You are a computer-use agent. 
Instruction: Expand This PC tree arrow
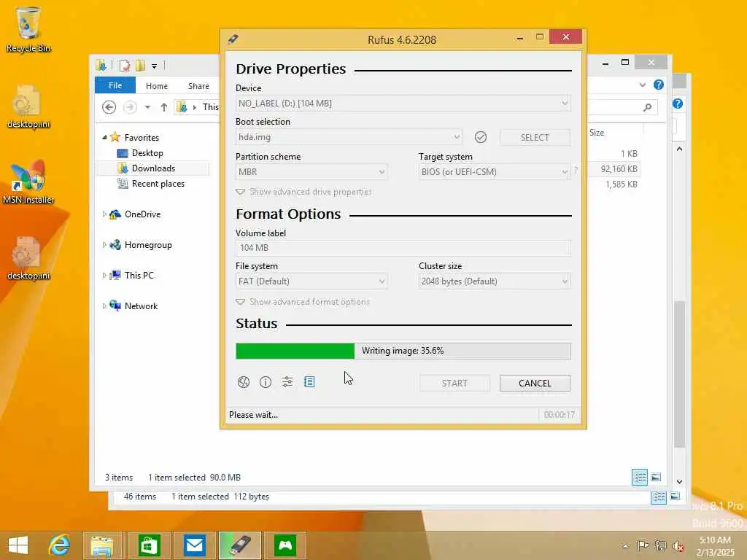104,275
